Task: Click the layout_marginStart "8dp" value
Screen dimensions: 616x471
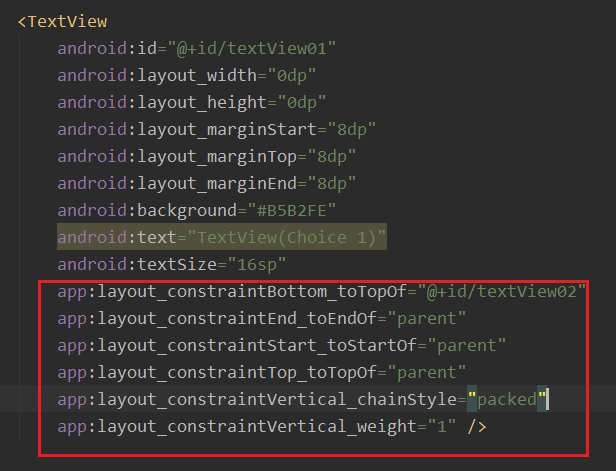Action: point(352,130)
